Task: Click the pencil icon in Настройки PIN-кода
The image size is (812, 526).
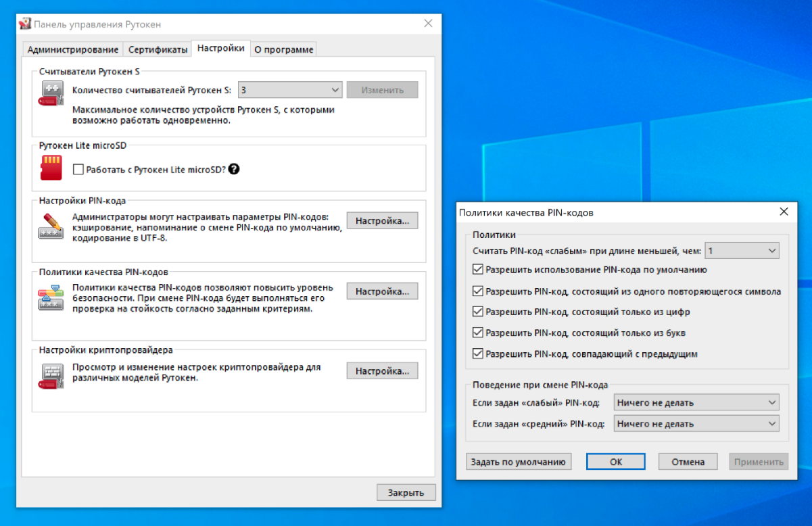Action: pos(51,226)
